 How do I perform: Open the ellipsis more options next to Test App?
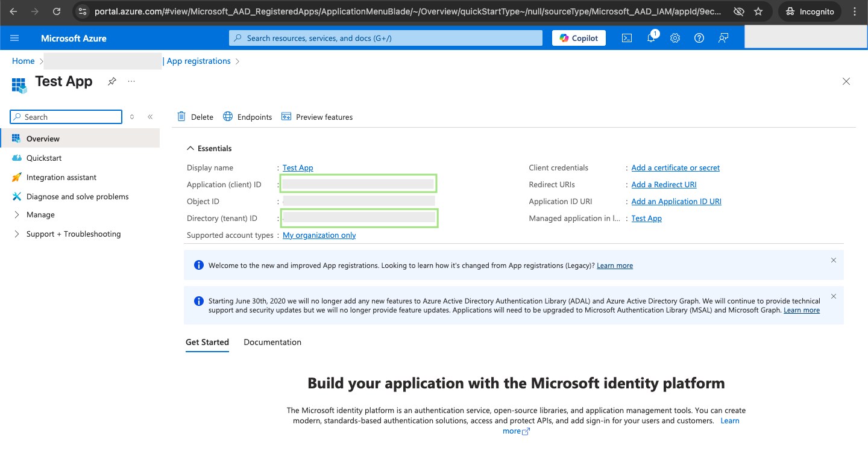[x=131, y=81]
